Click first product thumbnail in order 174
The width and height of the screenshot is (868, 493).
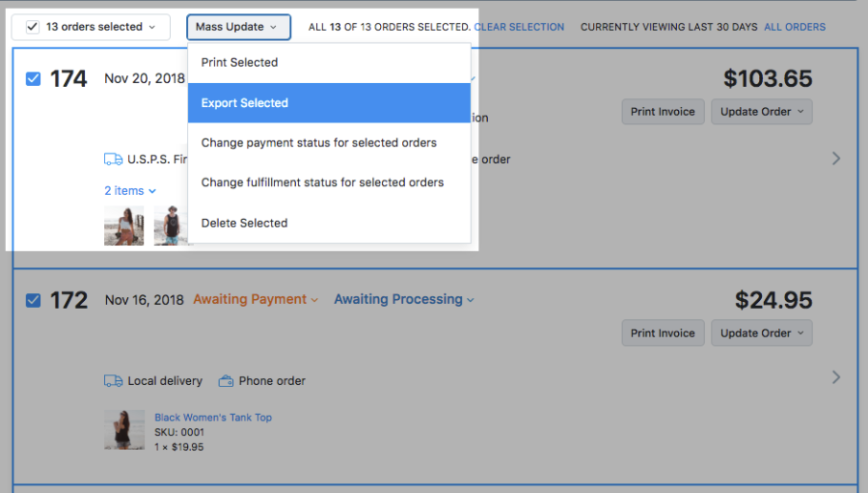123,225
